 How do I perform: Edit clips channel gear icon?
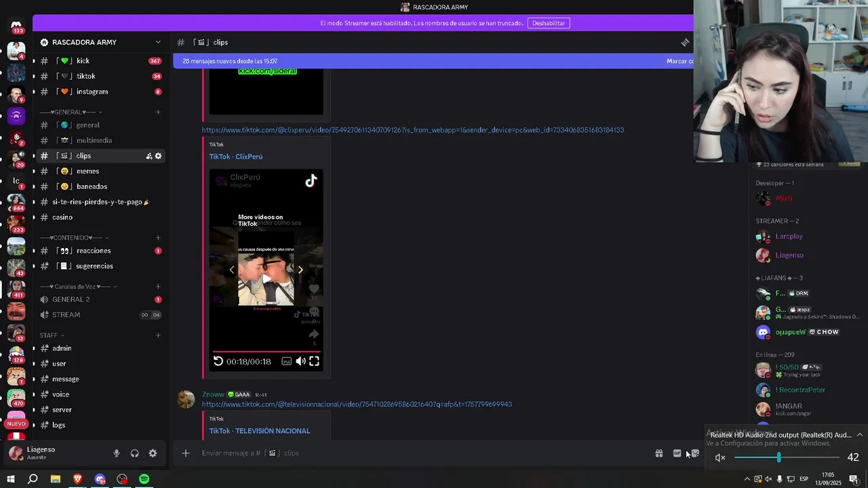158,156
